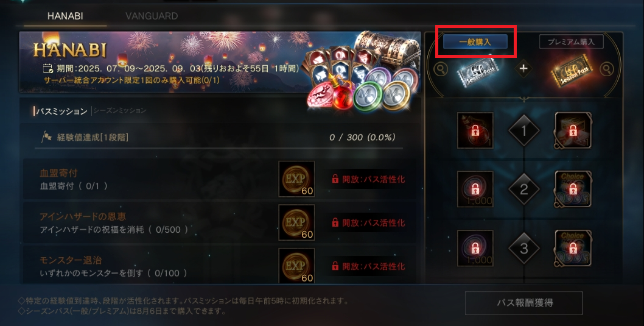This screenshot has height=326, width=644.
Task: Click EXP 60 icon for モンスター退治 mission
Action: tap(296, 266)
